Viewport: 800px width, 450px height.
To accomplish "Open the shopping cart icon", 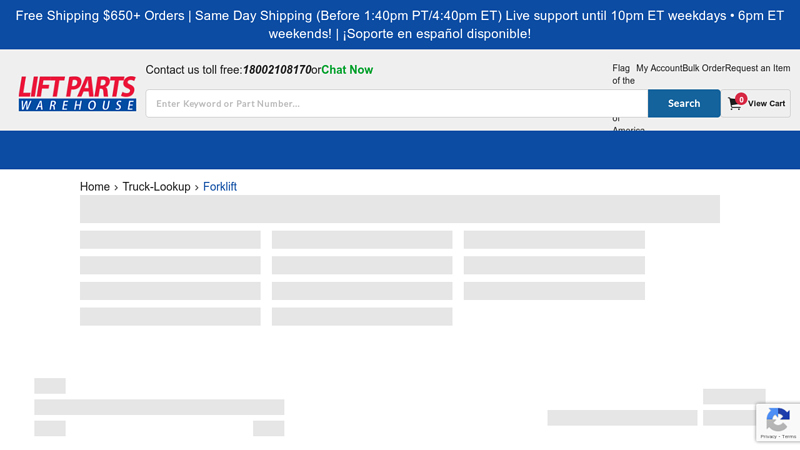I will pos(735,104).
